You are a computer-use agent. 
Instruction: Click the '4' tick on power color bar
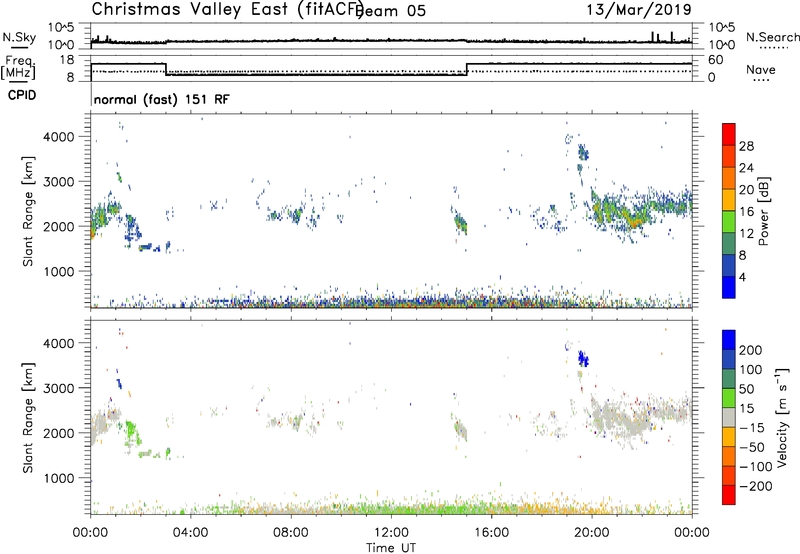[x=742, y=277]
